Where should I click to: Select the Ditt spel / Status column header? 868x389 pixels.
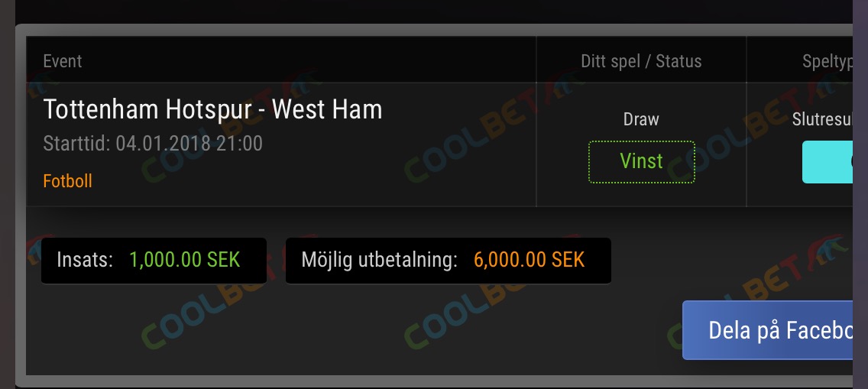(641, 61)
